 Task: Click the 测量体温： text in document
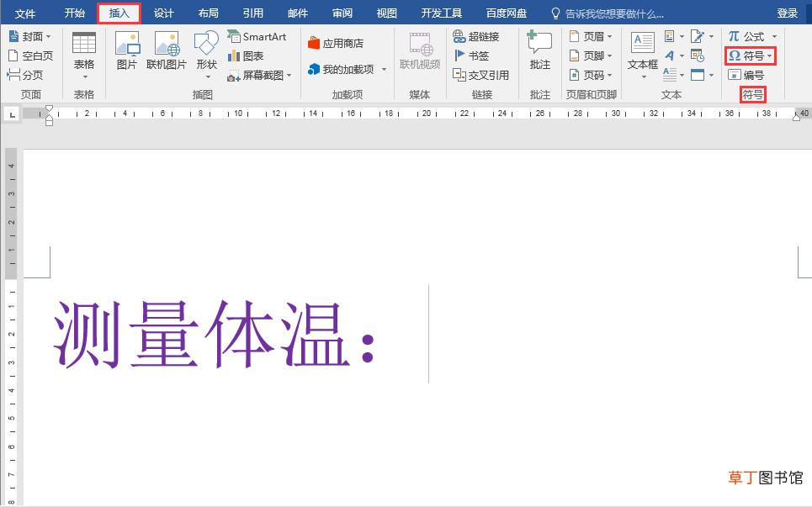[214, 335]
